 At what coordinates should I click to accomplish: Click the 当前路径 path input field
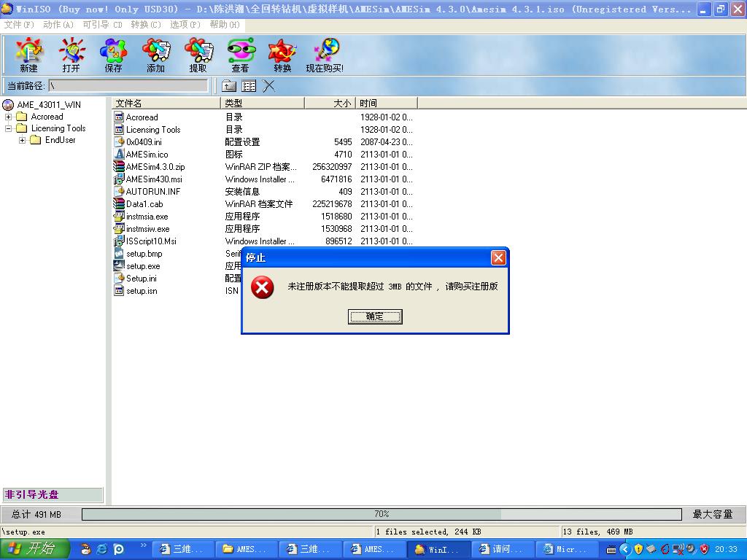128,86
